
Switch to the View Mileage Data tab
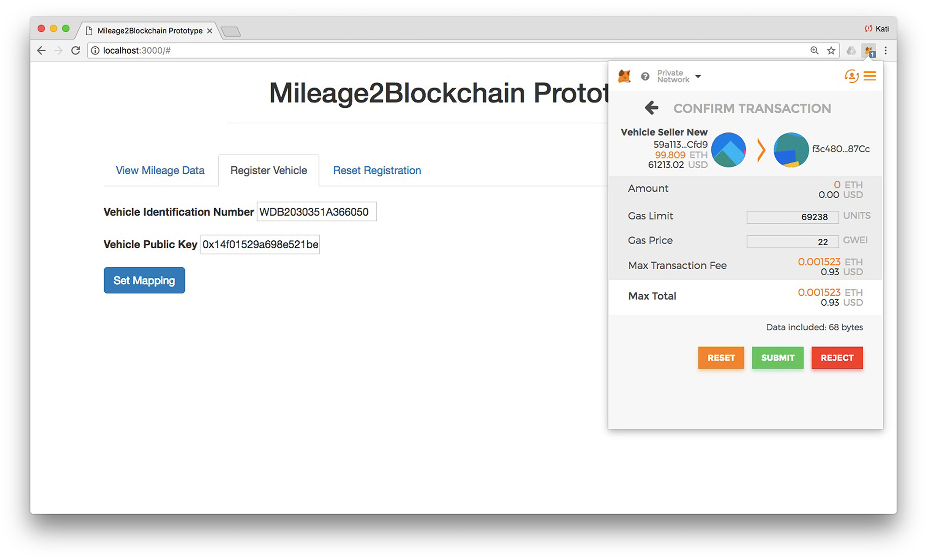pyautogui.click(x=160, y=170)
